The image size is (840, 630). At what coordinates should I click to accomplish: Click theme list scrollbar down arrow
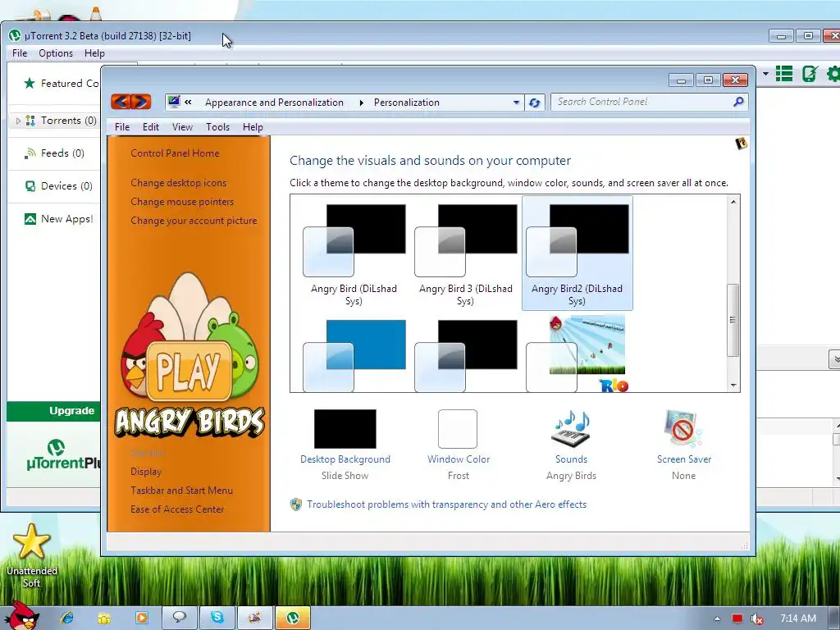pos(733,386)
